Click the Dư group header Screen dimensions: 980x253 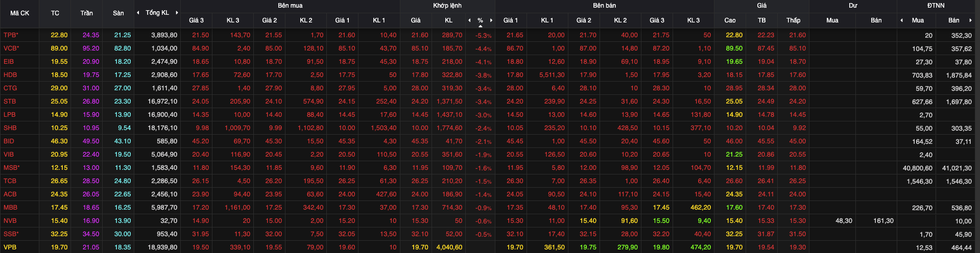coord(853,6)
